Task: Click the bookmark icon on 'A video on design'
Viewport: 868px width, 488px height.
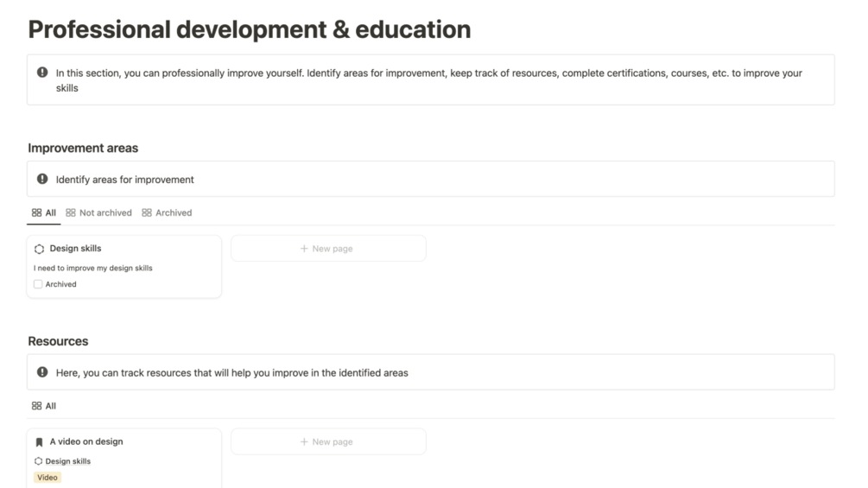Action: click(39, 442)
